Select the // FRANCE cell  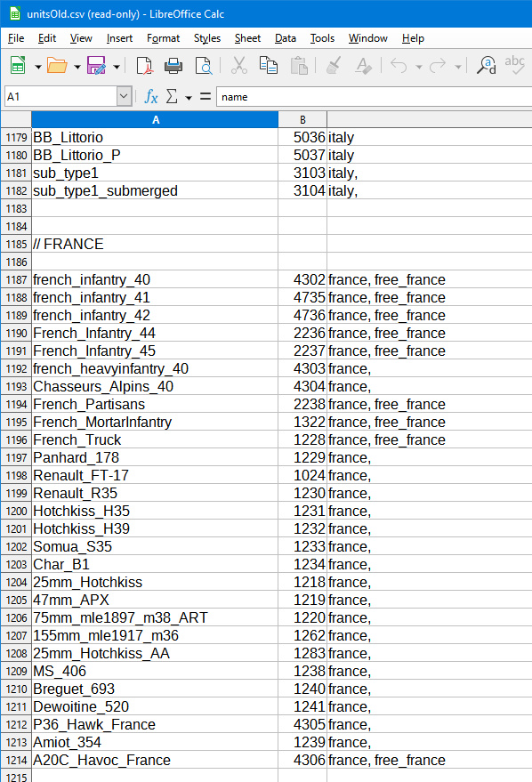[x=155, y=245]
